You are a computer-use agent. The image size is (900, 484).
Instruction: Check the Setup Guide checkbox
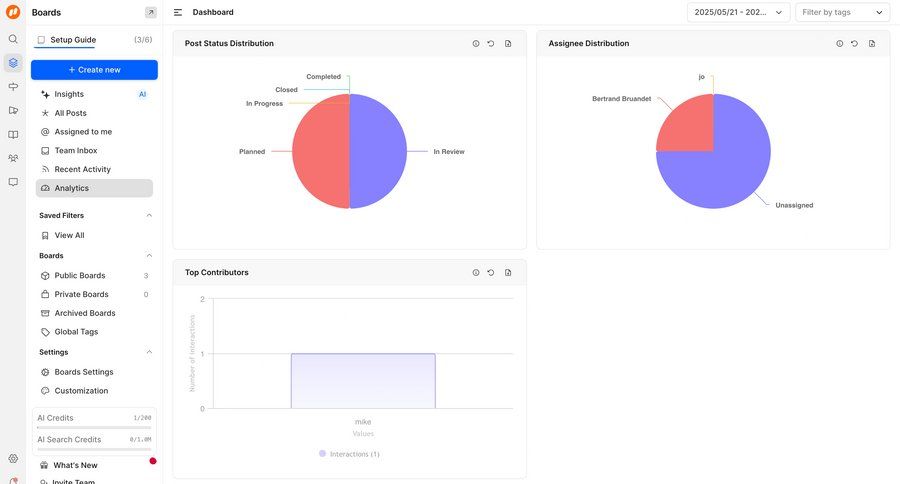tap(41, 40)
